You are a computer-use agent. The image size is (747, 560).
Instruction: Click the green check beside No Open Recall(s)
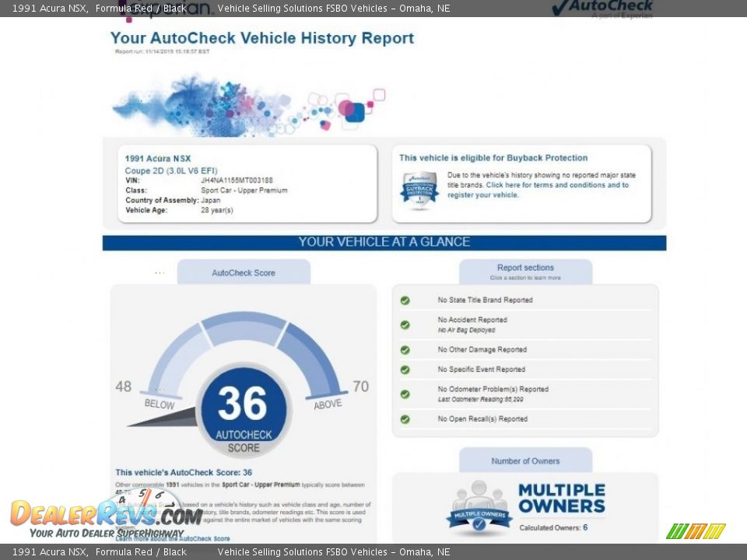(x=405, y=419)
